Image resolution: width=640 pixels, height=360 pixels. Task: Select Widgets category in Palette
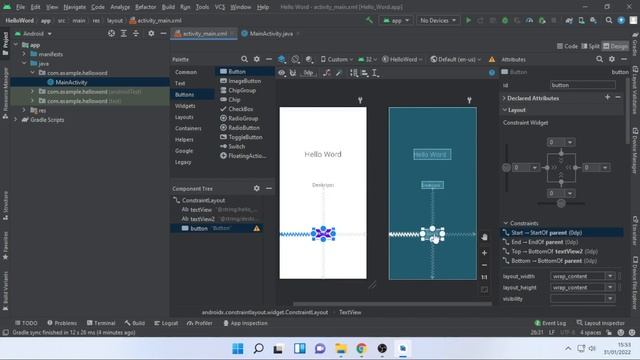185,106
